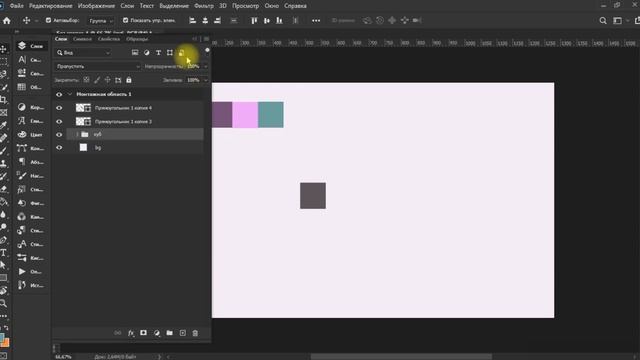Select the Crop tool

[4, 100]
